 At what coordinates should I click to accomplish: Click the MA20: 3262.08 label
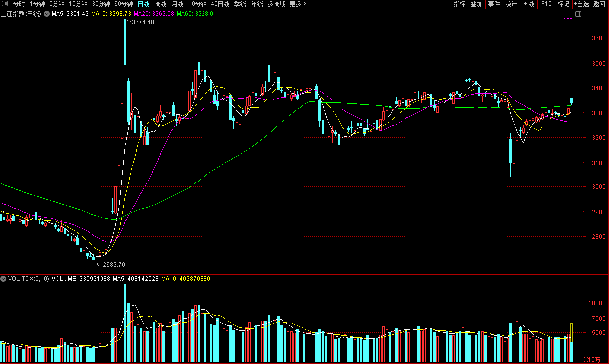pyautogui.click(x=154, y=14)
